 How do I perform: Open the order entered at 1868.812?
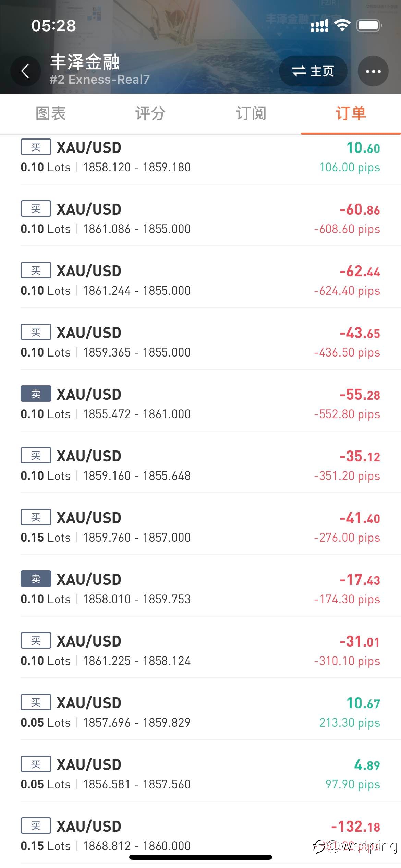point(200,835)
